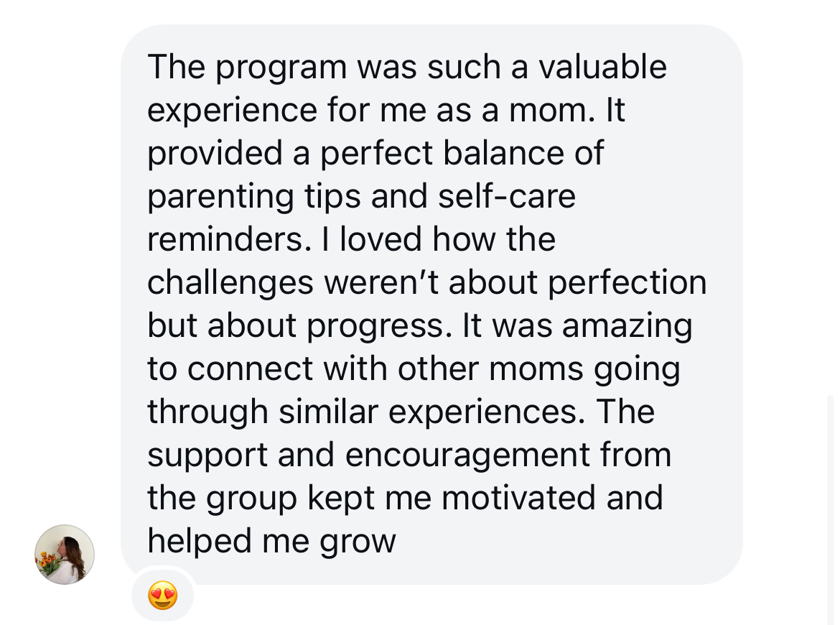Click the word "reminders" in the bubble
This screenshot has width=840, height=625.
tap(224, 239)
